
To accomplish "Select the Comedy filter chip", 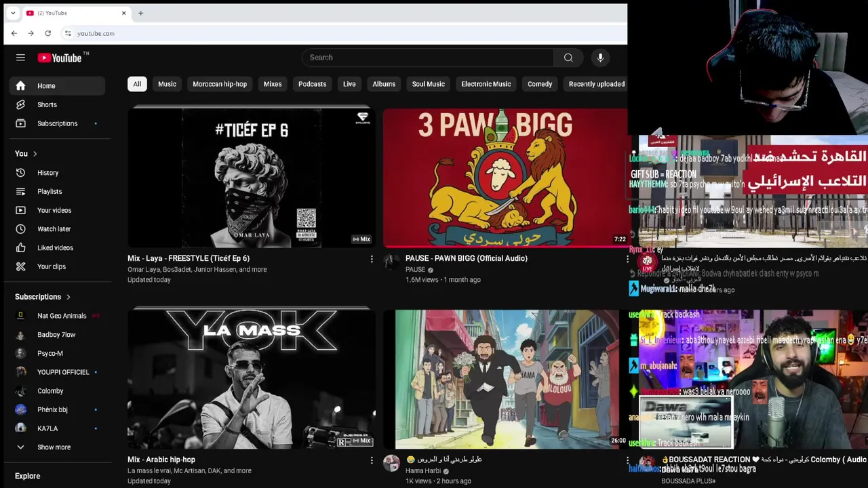I will [540, 84].
